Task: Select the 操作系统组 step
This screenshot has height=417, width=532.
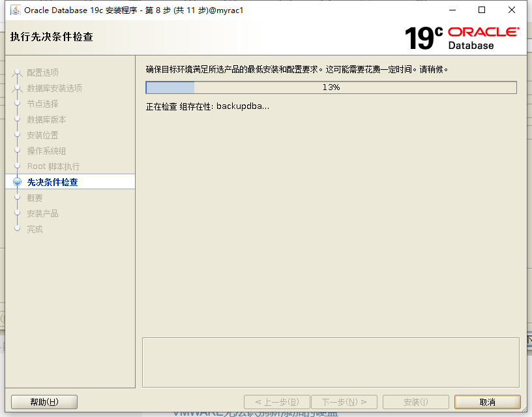Action: click(46, 151)
